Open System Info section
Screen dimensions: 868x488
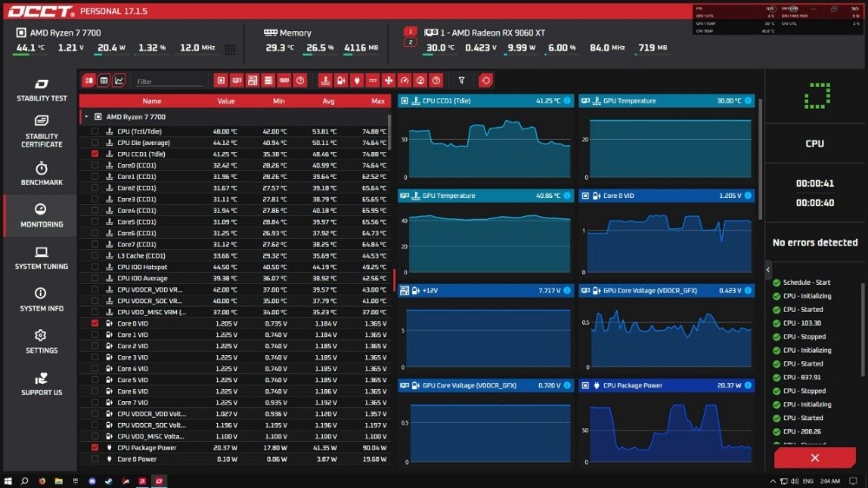coord(42,300)
